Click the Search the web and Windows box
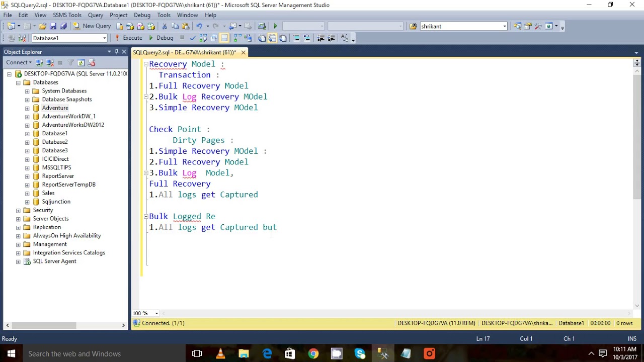Image resolution: width=644 pixels, height=362 pixels. coord(104,353)
